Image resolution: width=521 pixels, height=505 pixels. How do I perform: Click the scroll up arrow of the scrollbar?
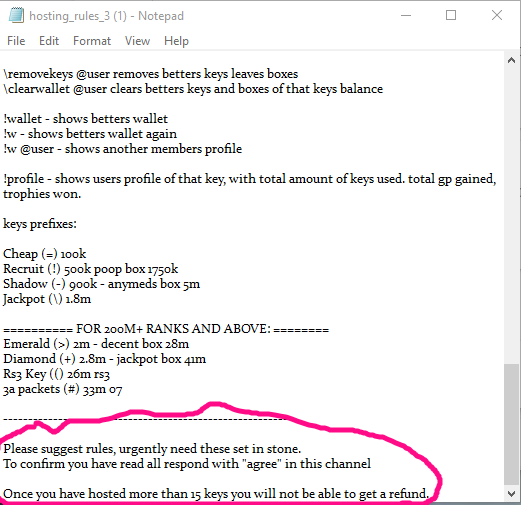pos(511,60)
